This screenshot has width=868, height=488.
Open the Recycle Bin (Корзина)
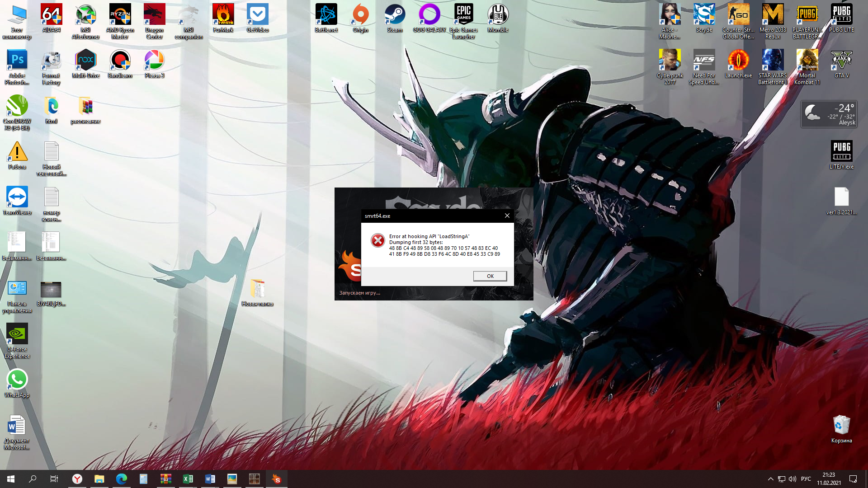[x=841, y=426]
